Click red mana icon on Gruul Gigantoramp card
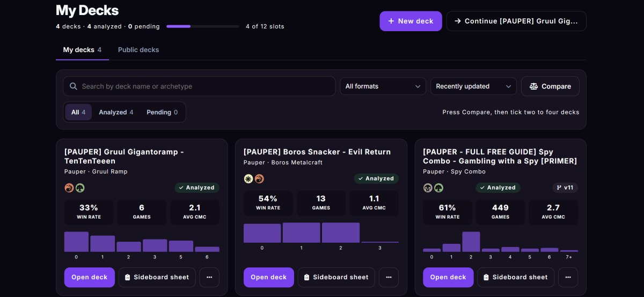 tap(69, 188)
